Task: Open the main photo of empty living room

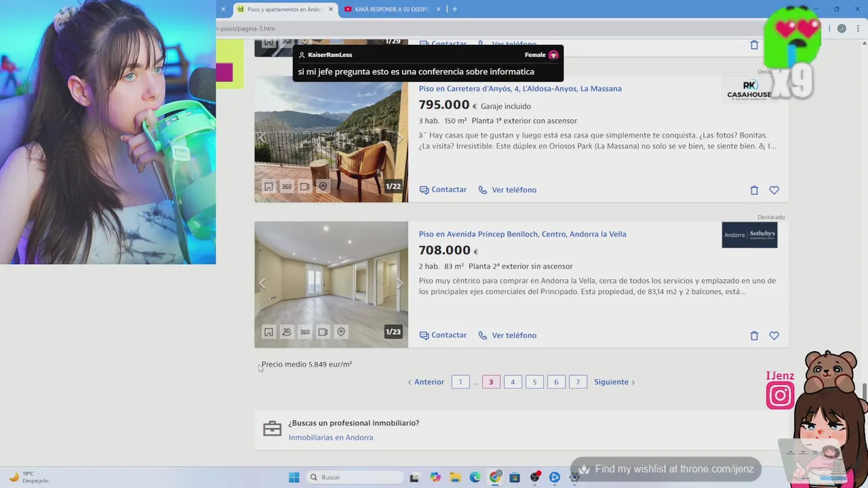Action: [331, 284]
